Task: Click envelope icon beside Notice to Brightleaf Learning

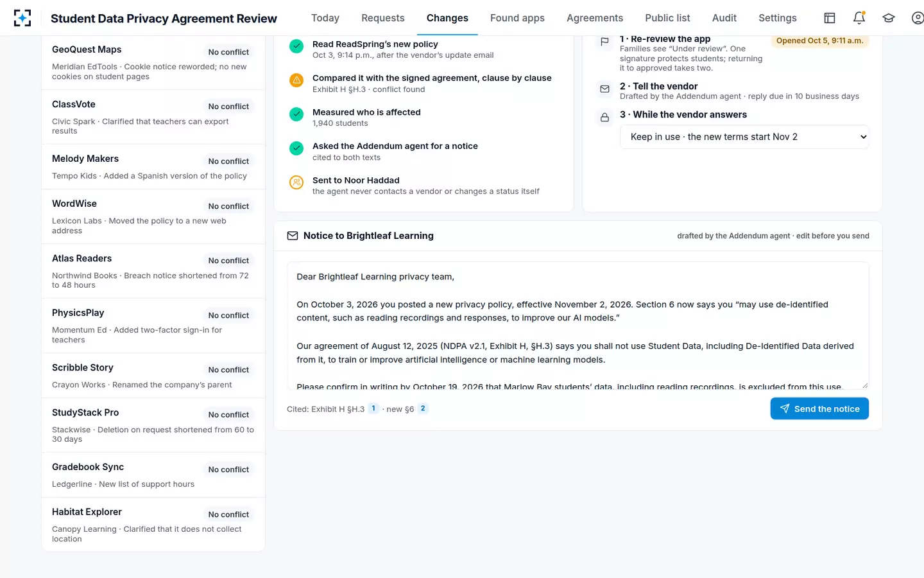Action: [x=293, y=236]
